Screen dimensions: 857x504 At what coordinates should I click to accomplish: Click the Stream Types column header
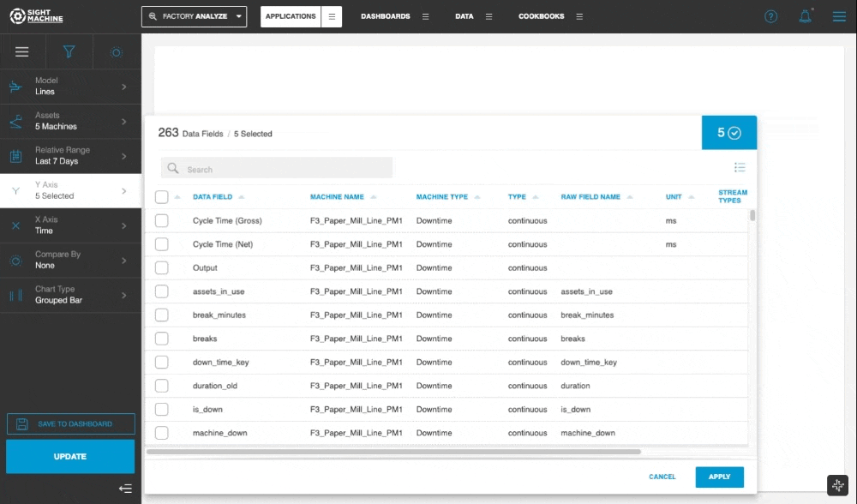tap(733, 197)
